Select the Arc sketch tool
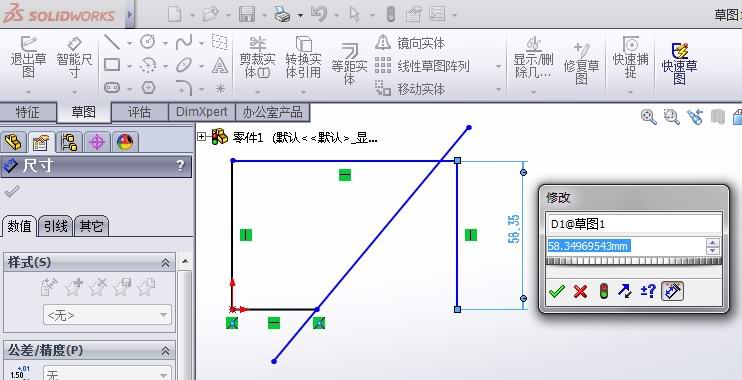This screenshot has width=742, height=380. click(x=148, y=65)
